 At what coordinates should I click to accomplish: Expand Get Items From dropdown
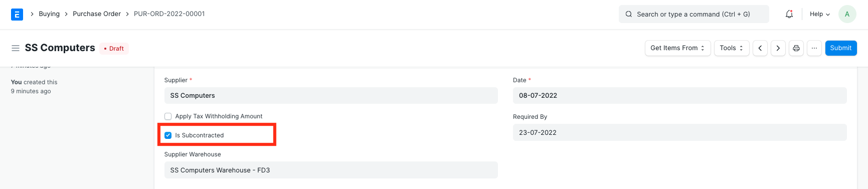tap(678, 48)
